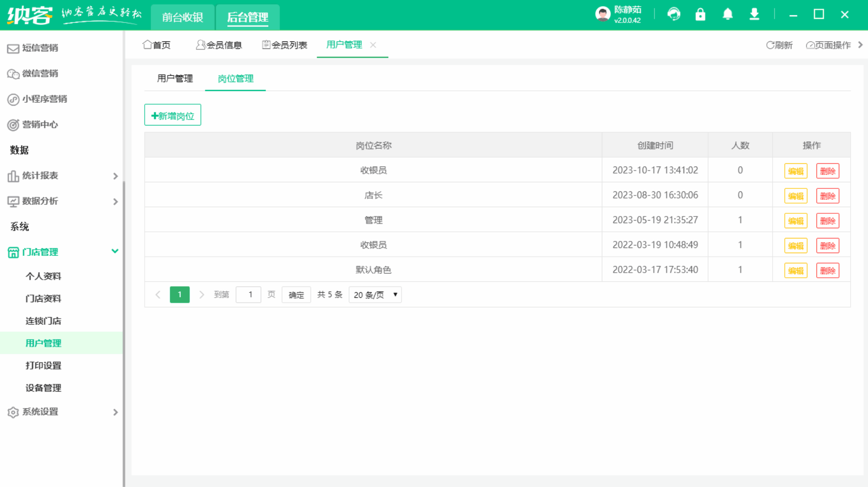868x487 pixels.
Task: Open 短信营销 in the sidebar
Action: click(41, 48)
